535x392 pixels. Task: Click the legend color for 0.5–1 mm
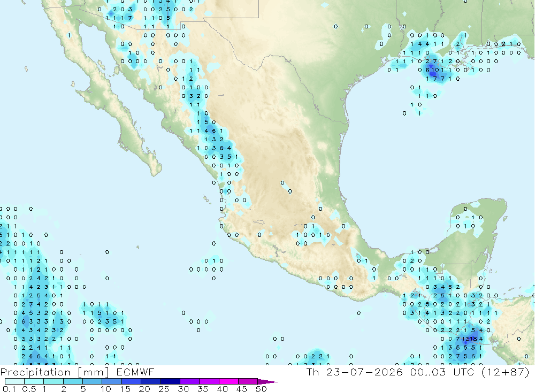[x=34, y=381]
